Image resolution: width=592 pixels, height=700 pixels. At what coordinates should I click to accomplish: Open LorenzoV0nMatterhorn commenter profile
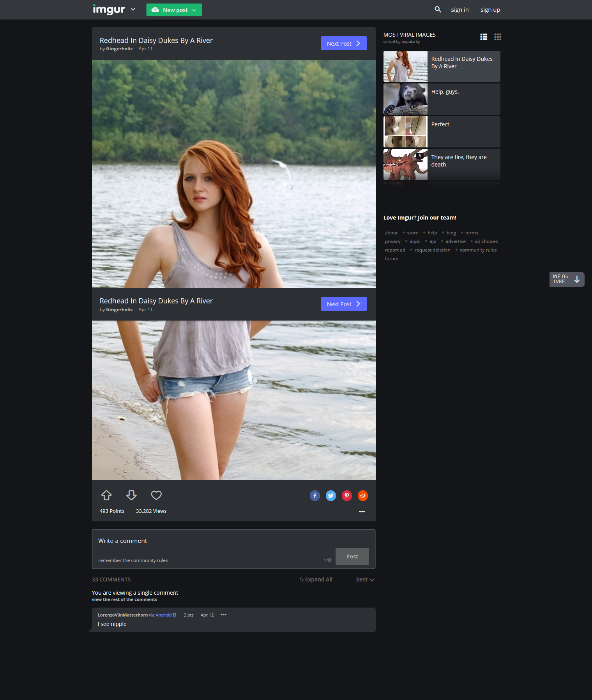point(123,615)
